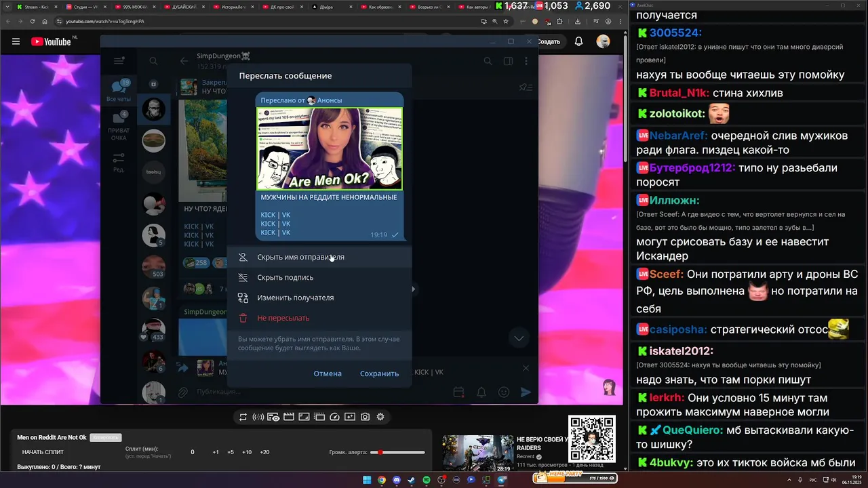
Task: Click scroll-to-bottom chevron in Telegram chat
Action: point(519,338)
